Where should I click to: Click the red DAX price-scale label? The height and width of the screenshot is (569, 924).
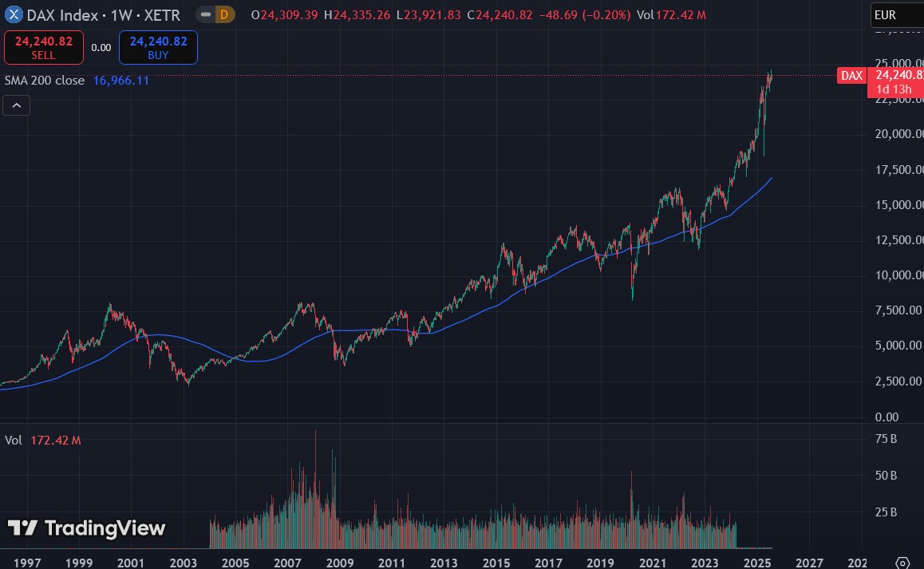851,76
